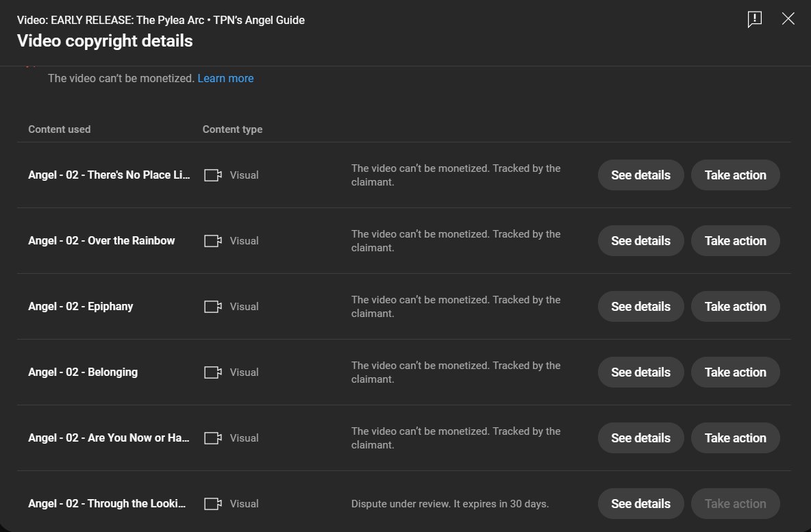The height and width of the screenshot is (532, 811).
Task: Click the Visual label in Over the Rainbow row
Action: pyautogui.click(x=244, y=240)
